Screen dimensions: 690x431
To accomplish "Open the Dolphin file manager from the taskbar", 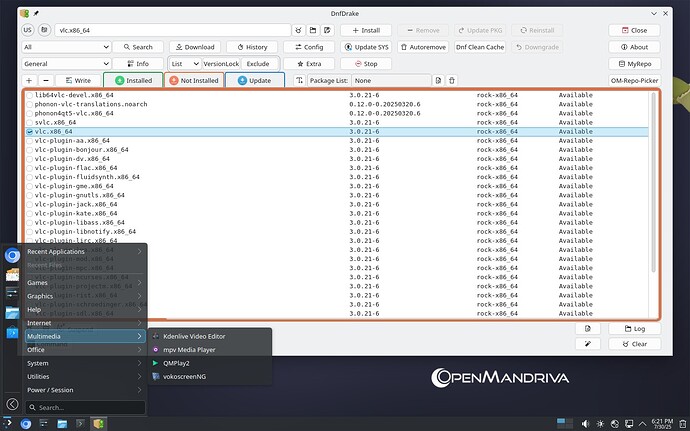I will (62, 424).
